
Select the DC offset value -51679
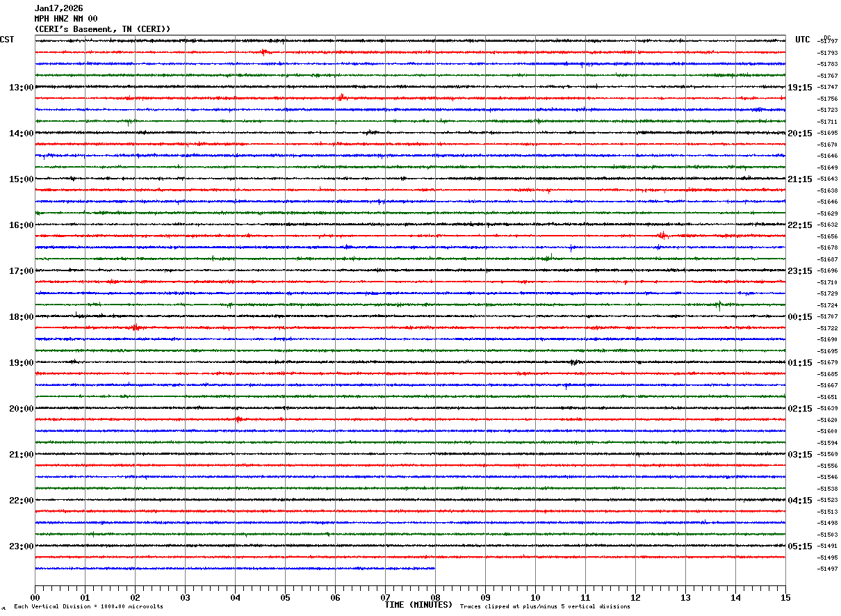point(828,363)
